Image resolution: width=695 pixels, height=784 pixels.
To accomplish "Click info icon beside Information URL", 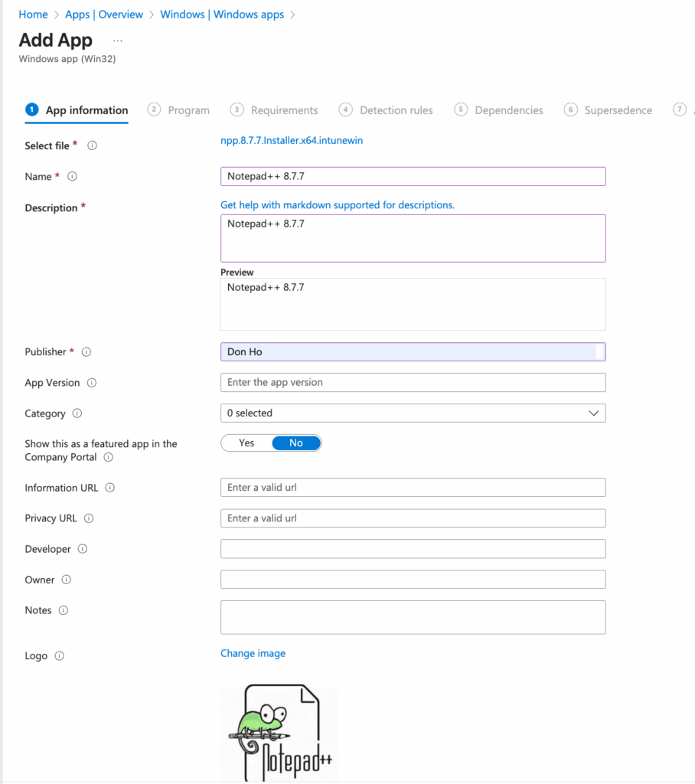I will pyautogui.click(x=110, y=488).
